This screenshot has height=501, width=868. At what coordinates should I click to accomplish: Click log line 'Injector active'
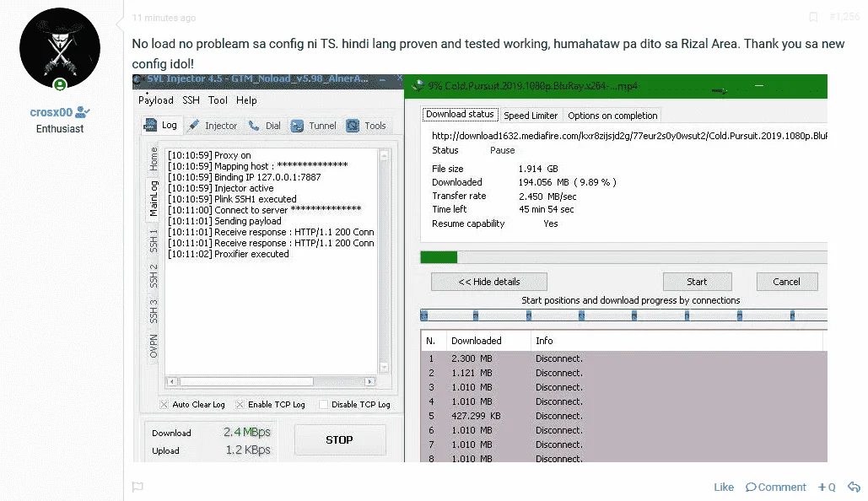[221, 188]
